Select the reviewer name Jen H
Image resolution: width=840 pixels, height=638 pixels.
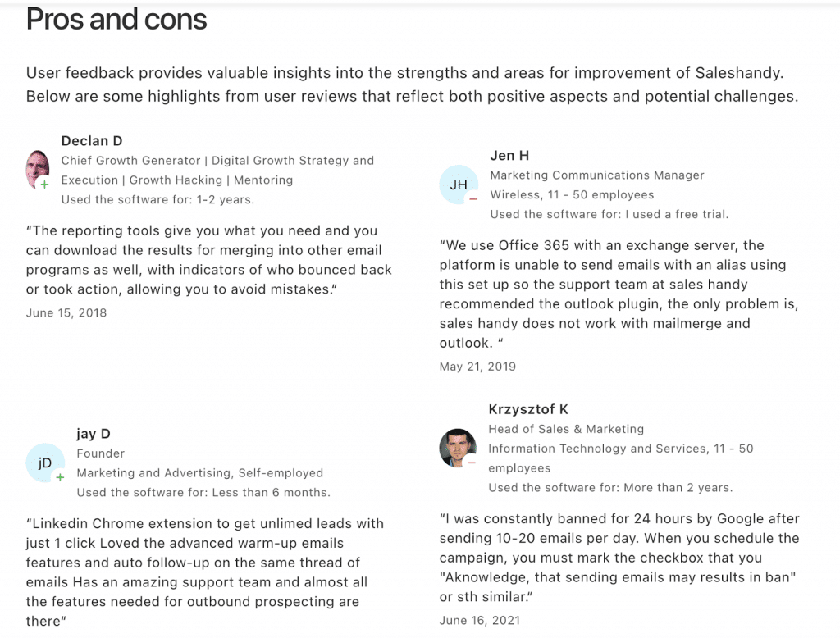coord(509,155)
